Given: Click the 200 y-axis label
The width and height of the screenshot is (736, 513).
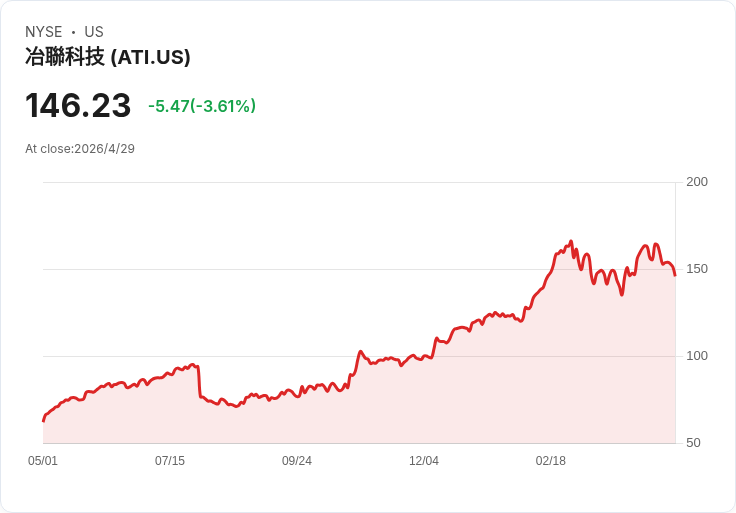Looking at the screenshot, I should point(697,182).
